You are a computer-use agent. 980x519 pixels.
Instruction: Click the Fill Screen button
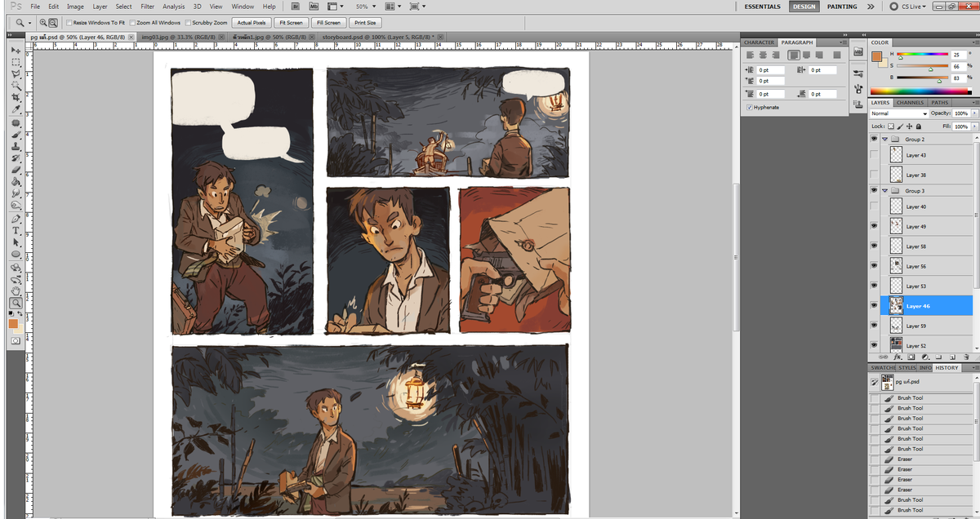coord(328,23)
